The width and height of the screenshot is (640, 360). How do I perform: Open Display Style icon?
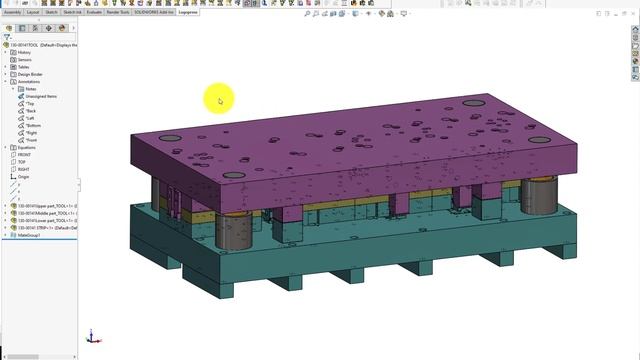click(x=356, y=13)
